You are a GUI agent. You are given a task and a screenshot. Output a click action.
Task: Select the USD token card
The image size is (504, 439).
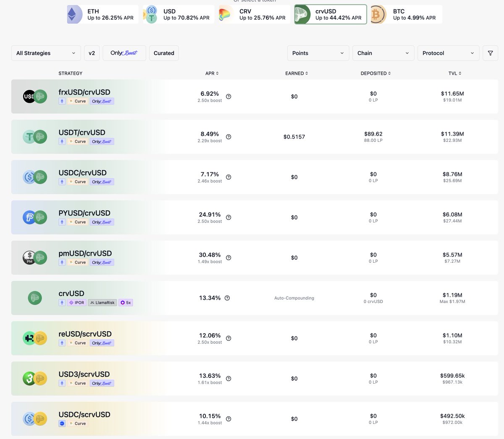pyautogui.click(x=178, y=15)
